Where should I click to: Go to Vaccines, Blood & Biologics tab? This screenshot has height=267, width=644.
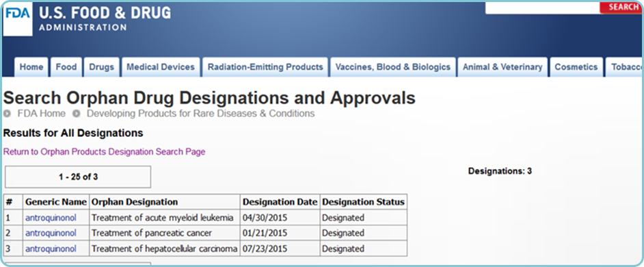click(x=393, y=67)
